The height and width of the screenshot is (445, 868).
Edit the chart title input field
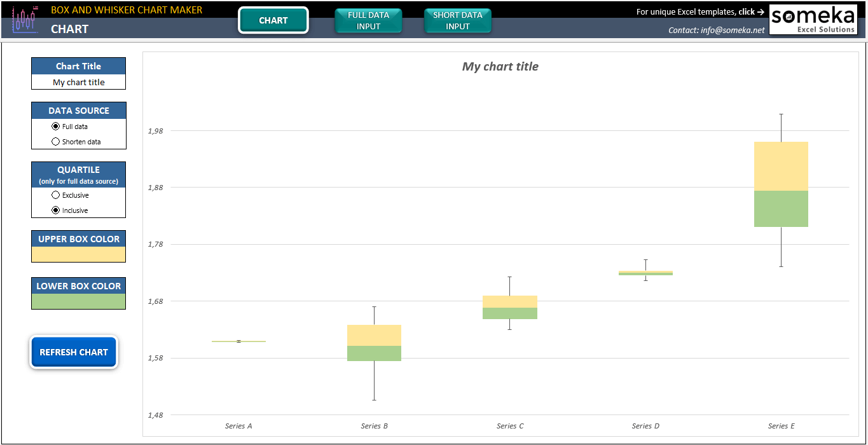click(78, 81)
